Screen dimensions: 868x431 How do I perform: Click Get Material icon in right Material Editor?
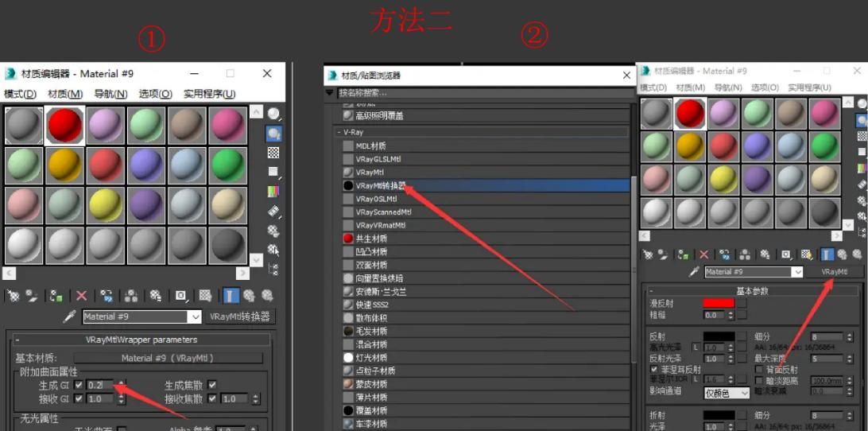point(648,254)
